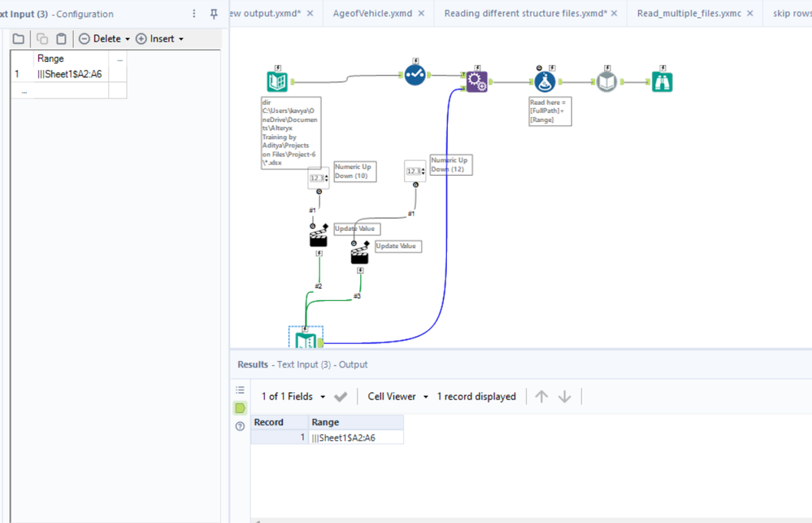
Task: Toggle the data profiling icon in Results panel
Action: (239, 390)
